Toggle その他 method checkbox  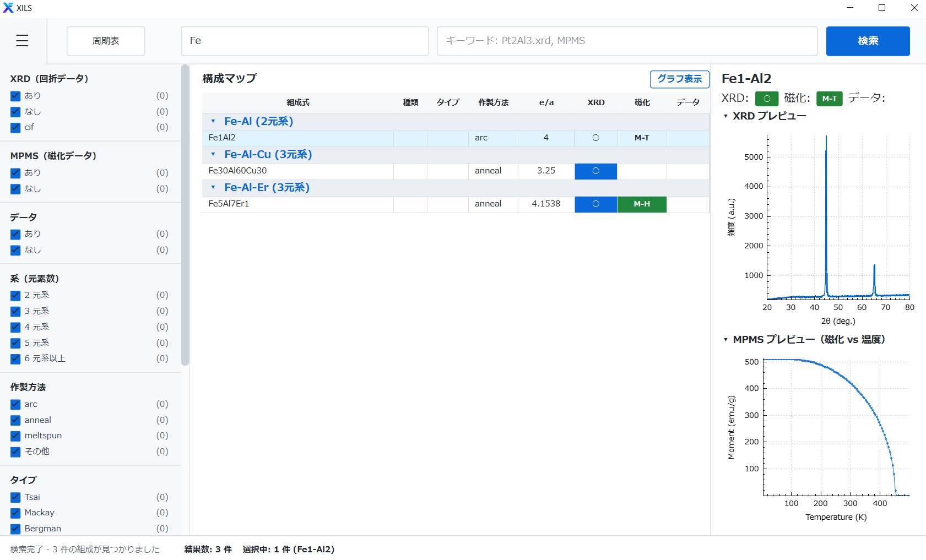point(15,452)
